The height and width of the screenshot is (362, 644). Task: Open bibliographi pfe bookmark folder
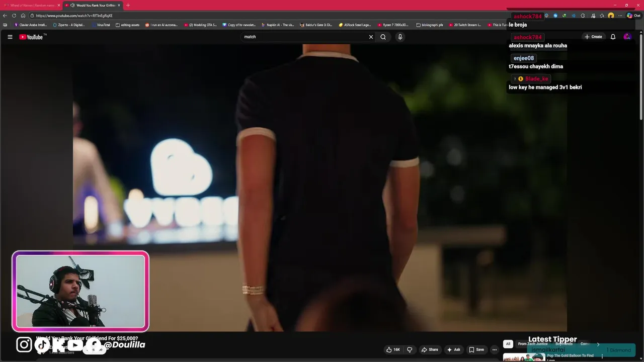430,25
